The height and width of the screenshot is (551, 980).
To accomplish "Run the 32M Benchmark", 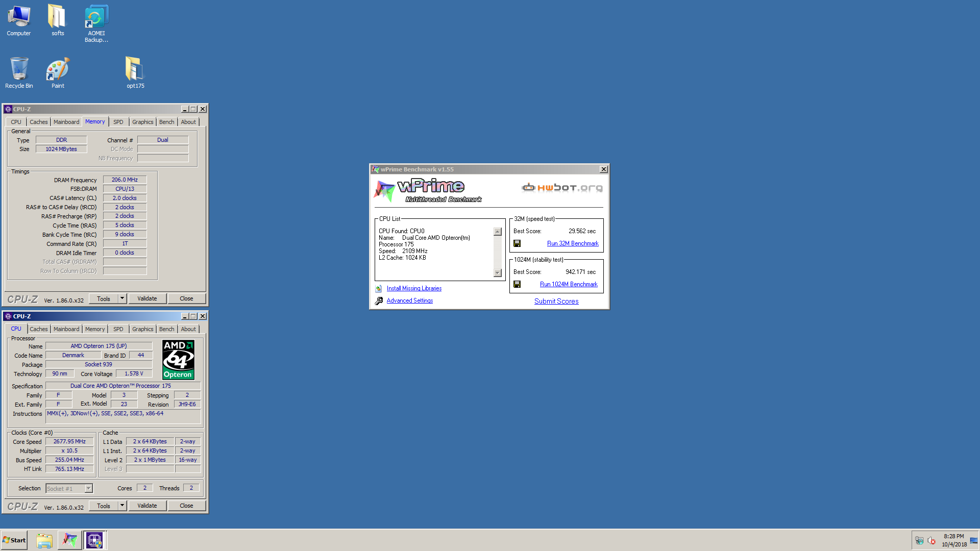I will pos(573,243).
